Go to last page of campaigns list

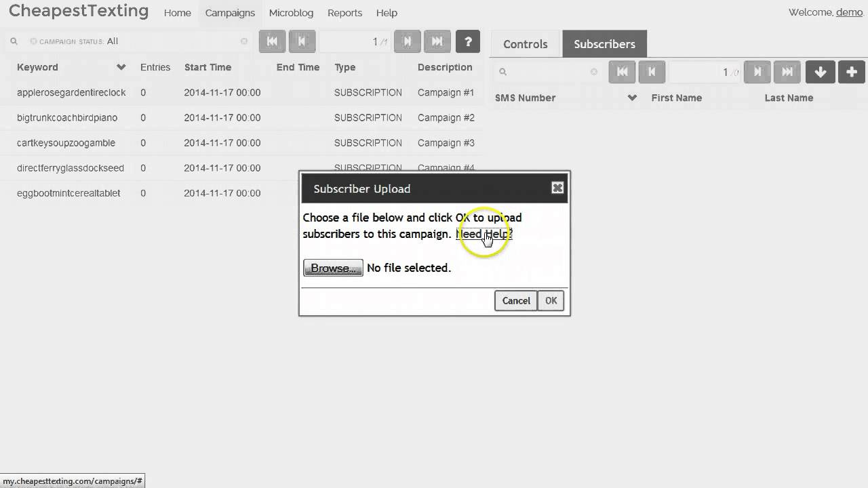pos(437,41)
